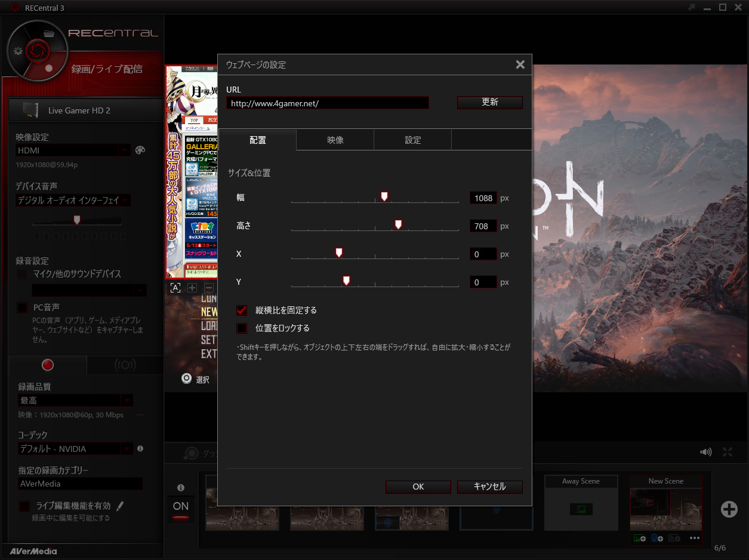Click the 1920x1080@59.94p resolution text
Screen dimensions: 749x560
(x=47, y=164)
